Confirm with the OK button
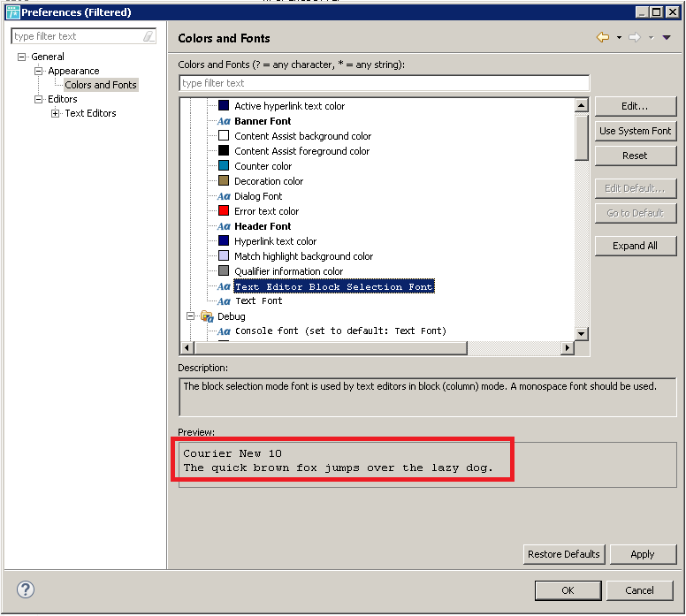The height and width of the screenshot is (616, 686). [568, 590]
